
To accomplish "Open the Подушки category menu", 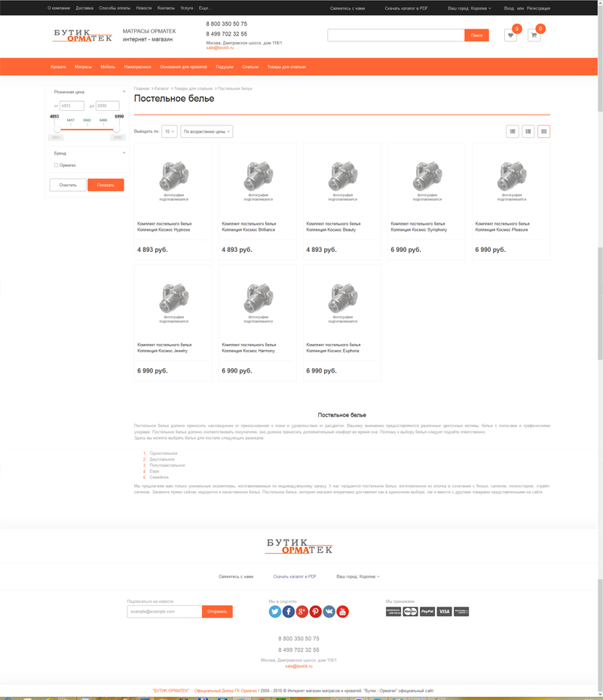I will pyautogui.click(x=225, y=67).
